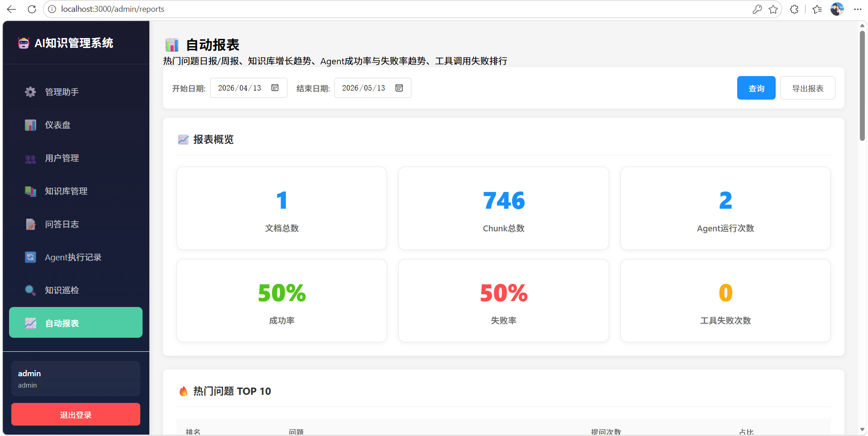This screenshot has width=868, height=436.
Task: Open the browser profile avatar
Action: (x=837, y=9)
